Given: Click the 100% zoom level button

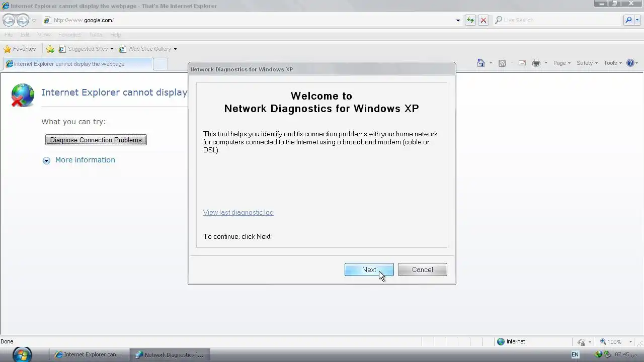Looking at the screenshot, I should [x=610, y=341].
